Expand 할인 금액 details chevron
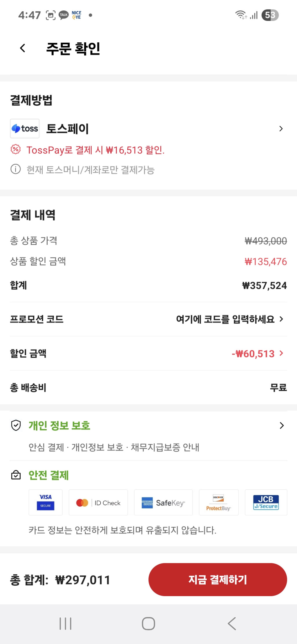The height and width of the screenshot is (644, 297). (x=281, y=353)
